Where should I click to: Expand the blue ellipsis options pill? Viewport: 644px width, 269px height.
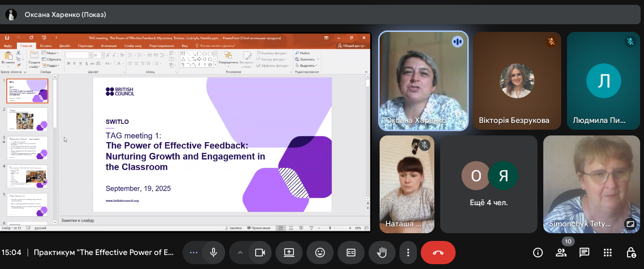click(194, 252)
